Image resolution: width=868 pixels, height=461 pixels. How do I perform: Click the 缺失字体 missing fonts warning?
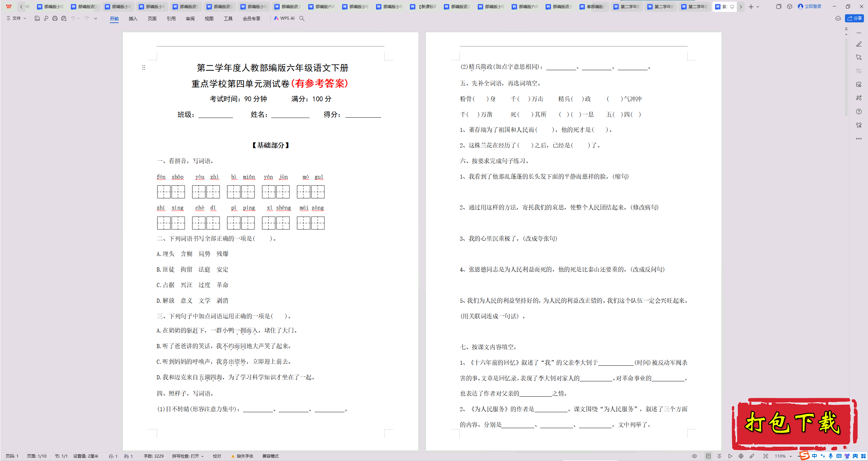click(242, 456)
